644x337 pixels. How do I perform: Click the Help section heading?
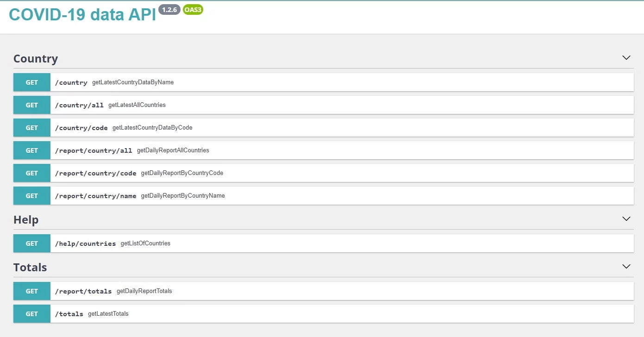click(x=26, y=220)
